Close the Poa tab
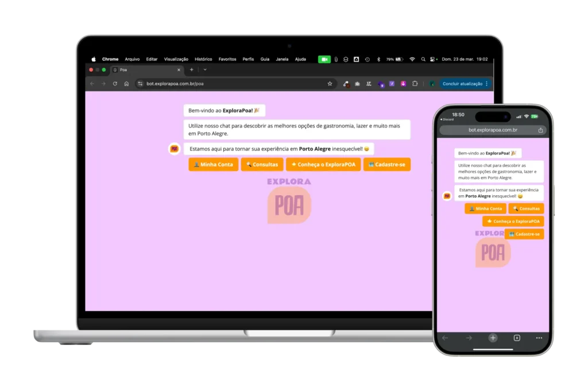The width and height of the screenshot is (588, 391). [x=179, y=69]
